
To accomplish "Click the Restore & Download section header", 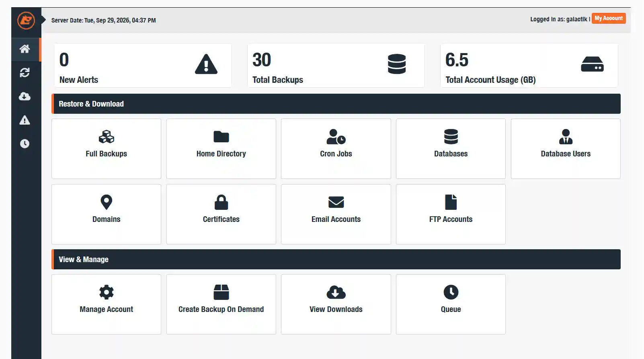I will (336, 104).
